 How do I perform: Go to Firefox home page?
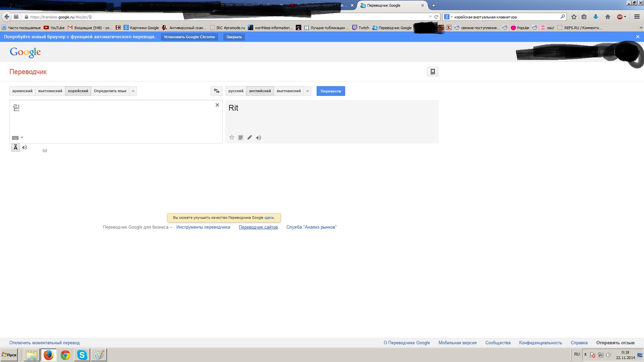pos(608,17)
